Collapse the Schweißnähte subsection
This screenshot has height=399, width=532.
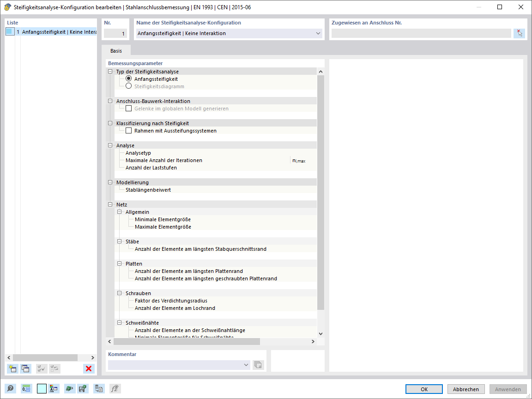120,323
